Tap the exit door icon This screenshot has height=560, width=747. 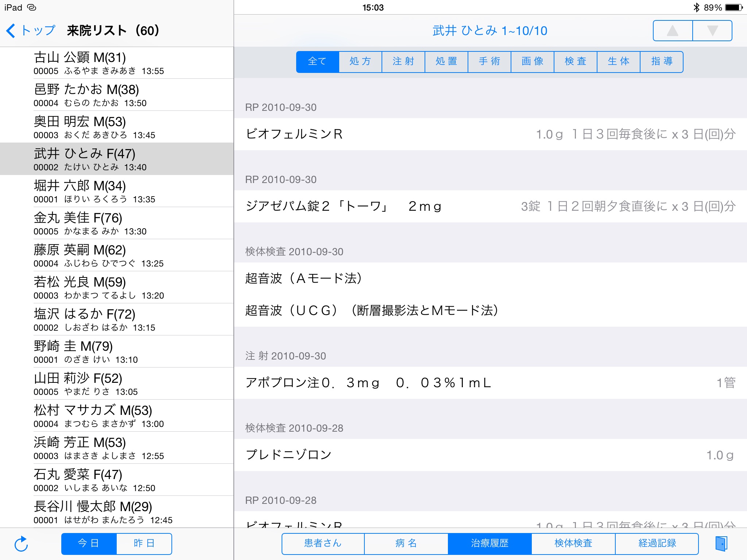(x=721, y=544)
